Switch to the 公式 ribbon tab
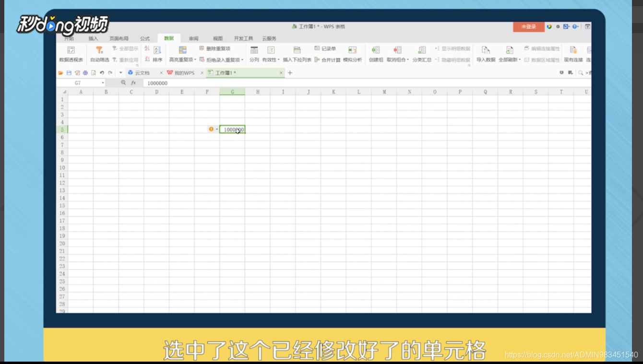 coord(145,38)
